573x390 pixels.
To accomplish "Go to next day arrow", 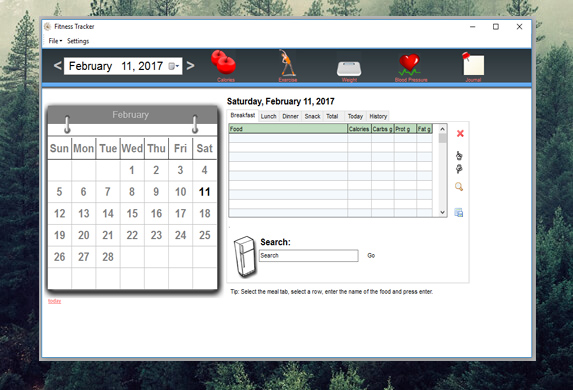I will tap(190, 66).
